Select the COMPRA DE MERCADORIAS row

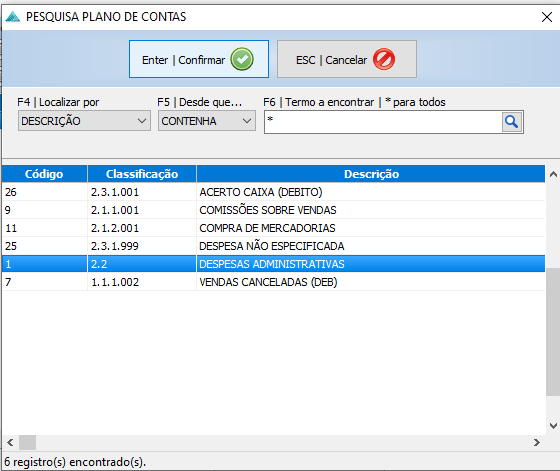(x=274, y=228)
